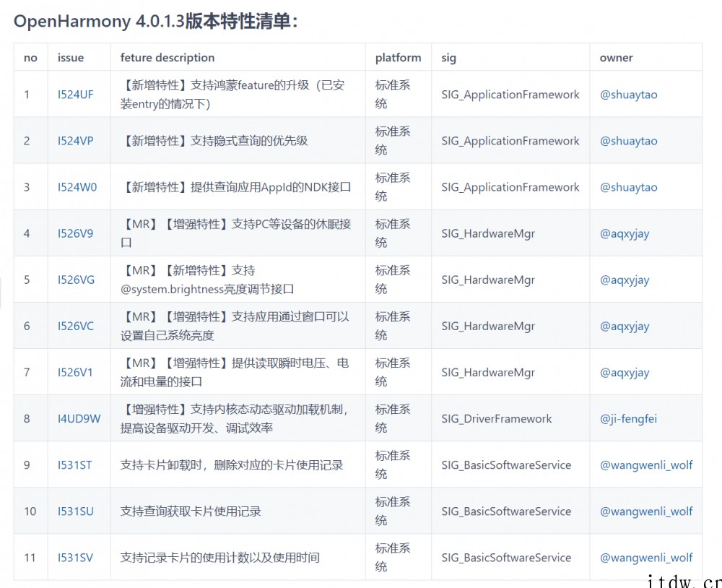Open issue link I524W0

tap(77, 187)
